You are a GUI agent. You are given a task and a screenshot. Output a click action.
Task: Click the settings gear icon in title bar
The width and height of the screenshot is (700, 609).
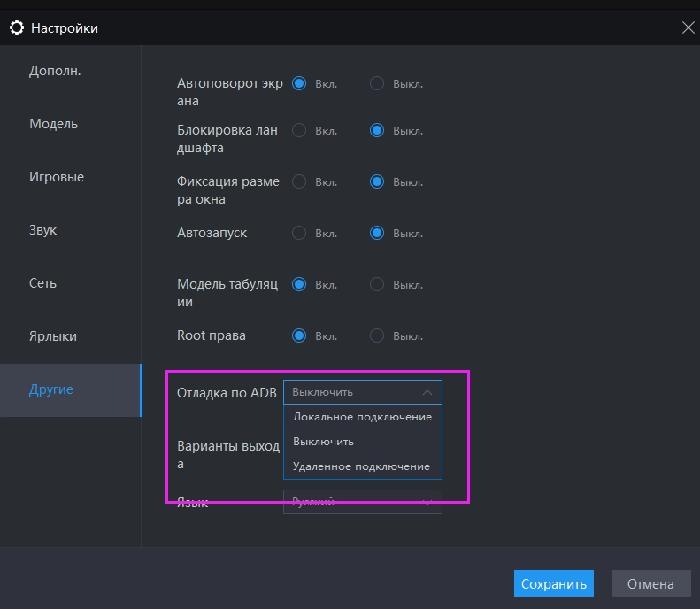[16, 27]
